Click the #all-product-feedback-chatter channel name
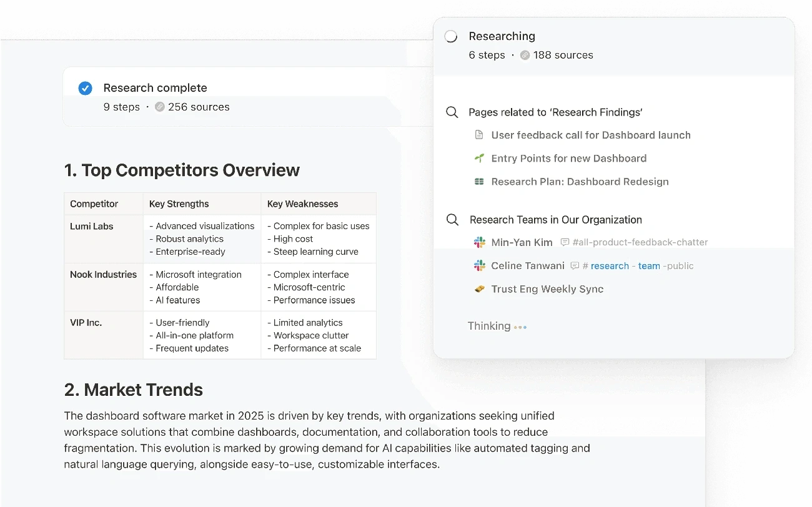812x507 pixels. point(640,242)
